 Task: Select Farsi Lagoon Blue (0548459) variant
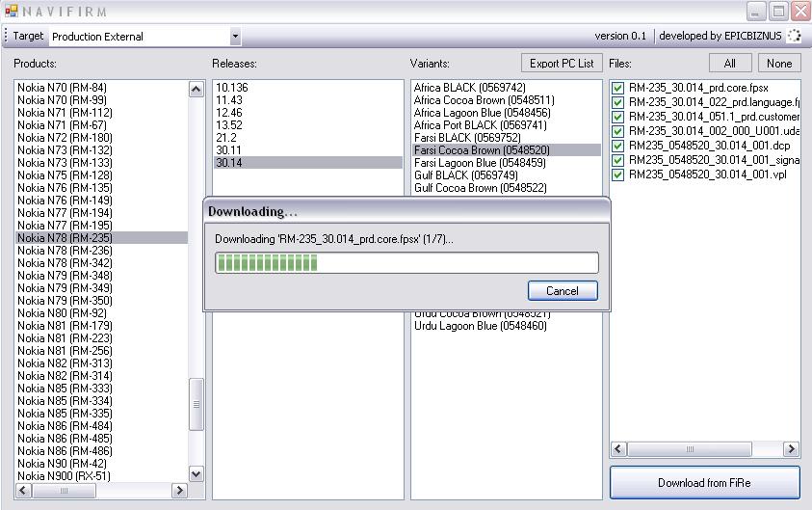click(507, 163)
